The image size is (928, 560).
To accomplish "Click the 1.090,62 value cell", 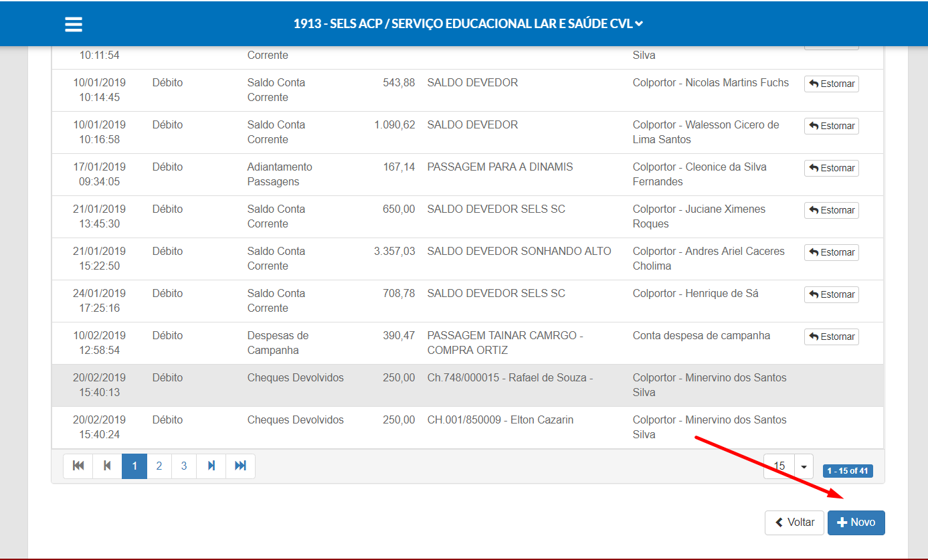I will [395, 125].
